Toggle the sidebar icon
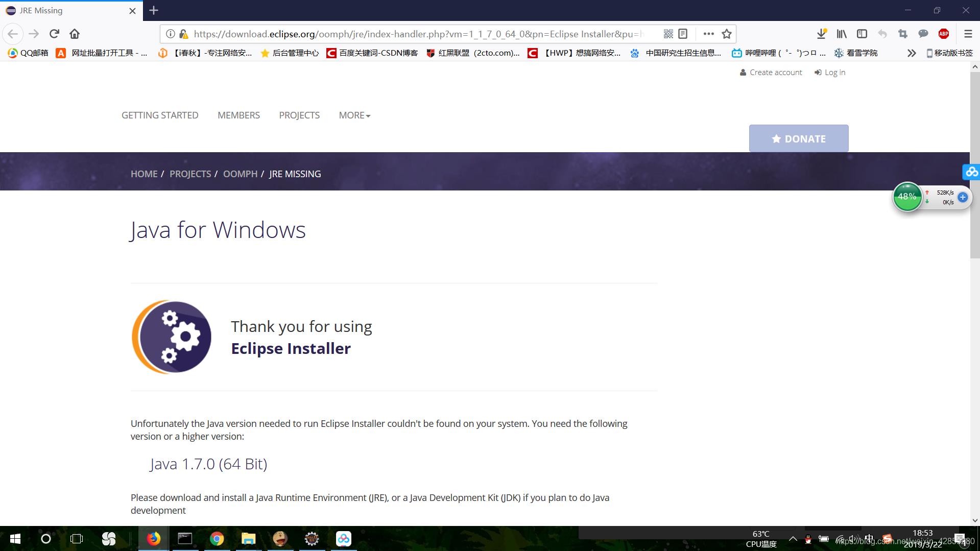 pos(862,34)
